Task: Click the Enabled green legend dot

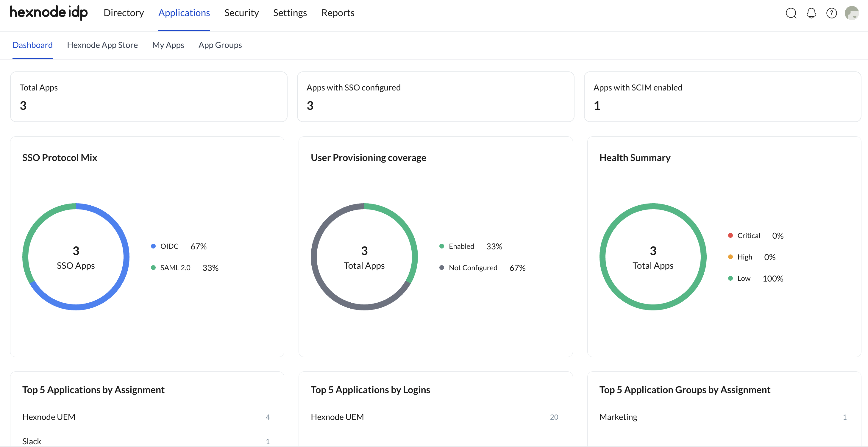Action: [x=442, y=246]
